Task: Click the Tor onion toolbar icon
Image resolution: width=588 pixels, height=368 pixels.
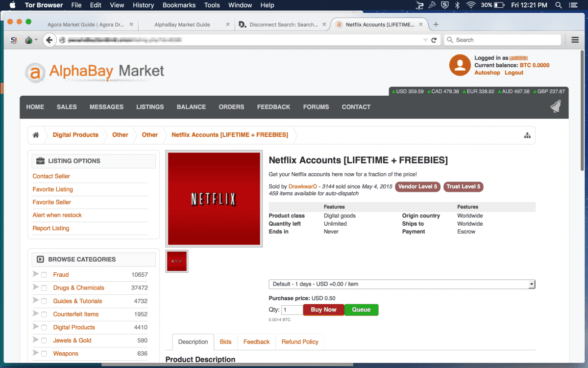Action: click(x=28, y=40)
